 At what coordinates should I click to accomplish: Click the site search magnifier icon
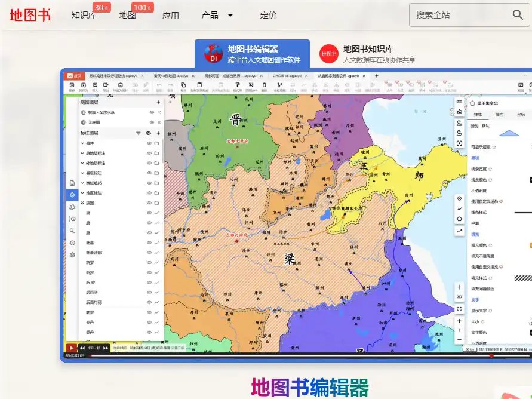[x=518, y=14]
